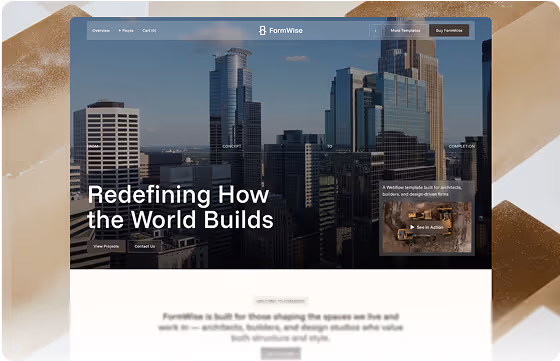Open the Cart (0) link
The image size is (560, 361).
tap(149, 31)
